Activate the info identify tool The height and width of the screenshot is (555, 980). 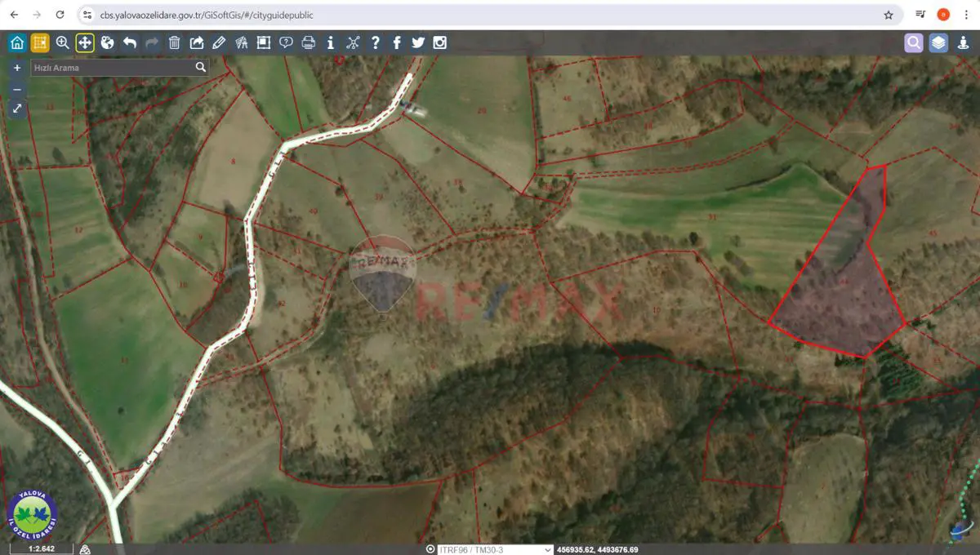tap(330, 42)
